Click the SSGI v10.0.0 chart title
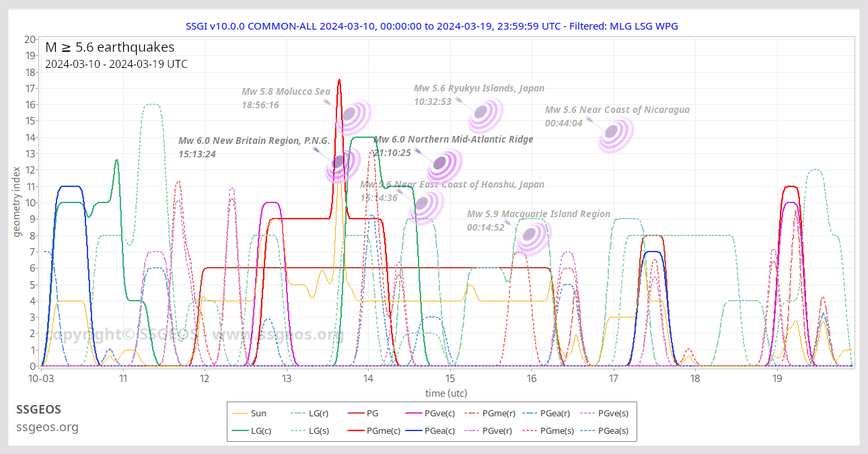Image resolution: width=868 pixels, height=454 pixels. tap(434, 26)
